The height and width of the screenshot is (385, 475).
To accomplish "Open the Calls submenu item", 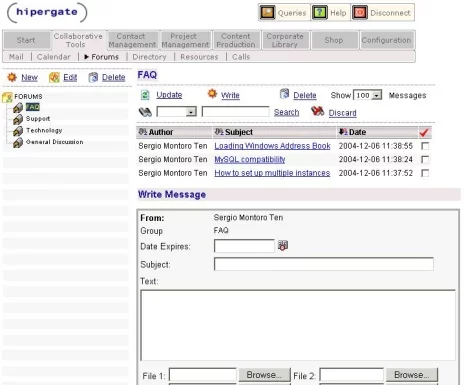I will coord(241,57).
